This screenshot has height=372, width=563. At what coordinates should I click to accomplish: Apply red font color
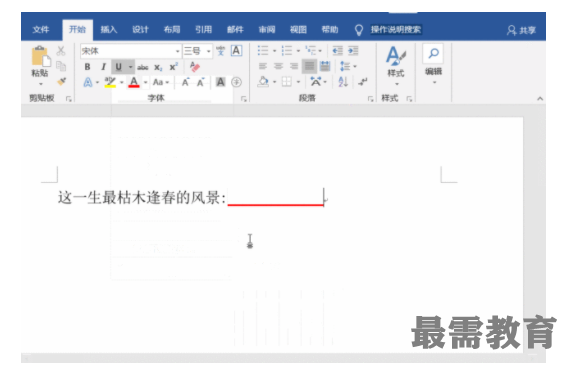[134, 82]
